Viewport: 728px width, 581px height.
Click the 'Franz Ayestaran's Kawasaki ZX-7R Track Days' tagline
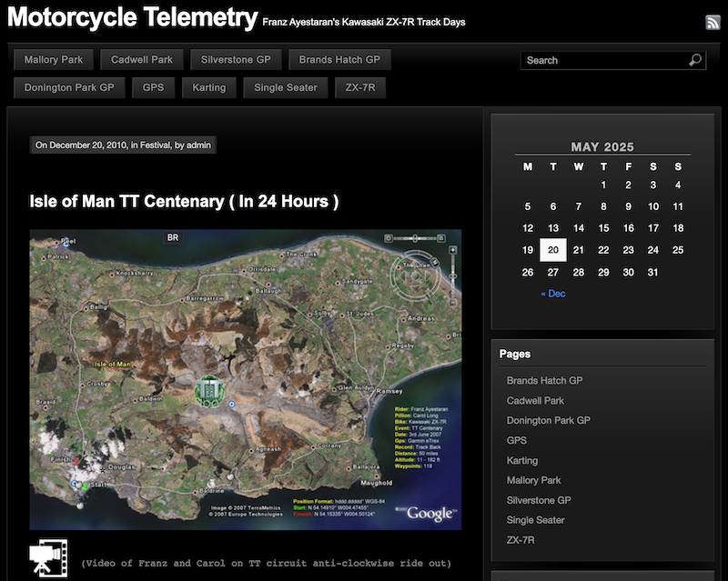tap(364, 22)
